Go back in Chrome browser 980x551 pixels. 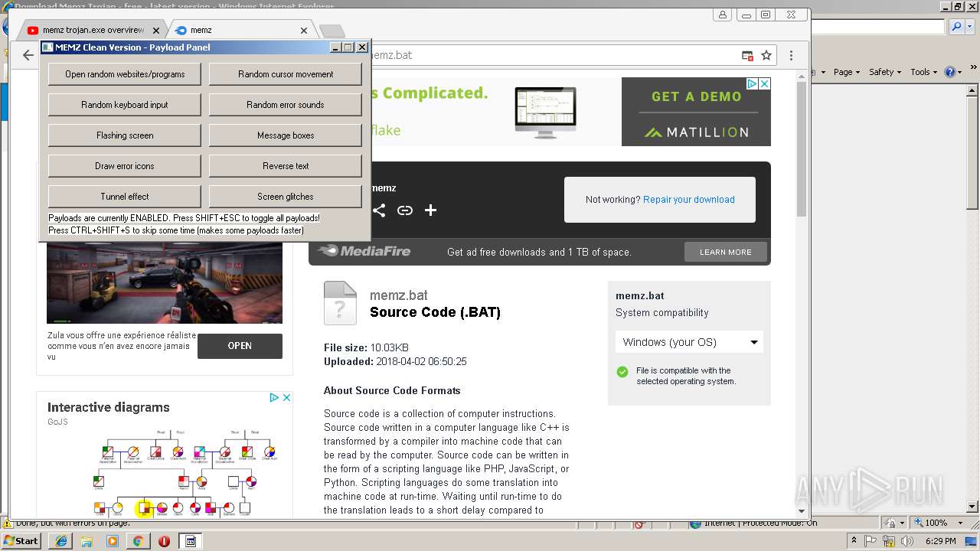pyautogui.click(x=28, y=55)
